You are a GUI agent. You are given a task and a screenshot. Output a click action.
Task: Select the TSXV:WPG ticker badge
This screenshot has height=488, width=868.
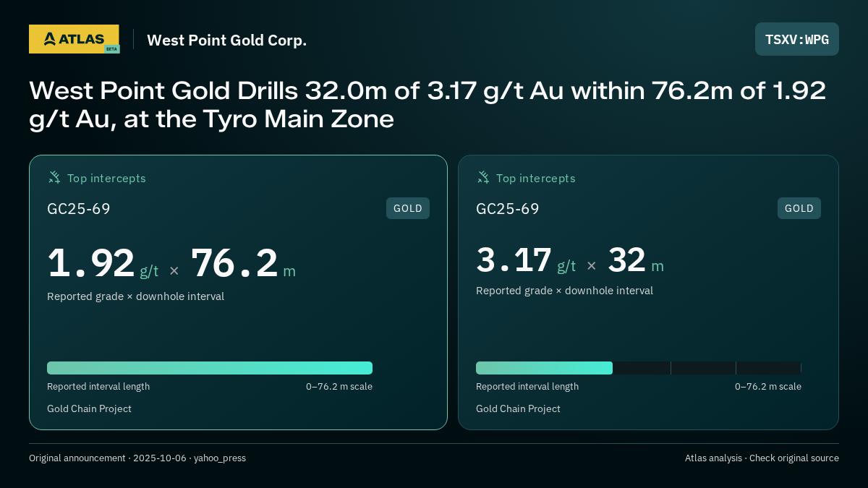797,39
